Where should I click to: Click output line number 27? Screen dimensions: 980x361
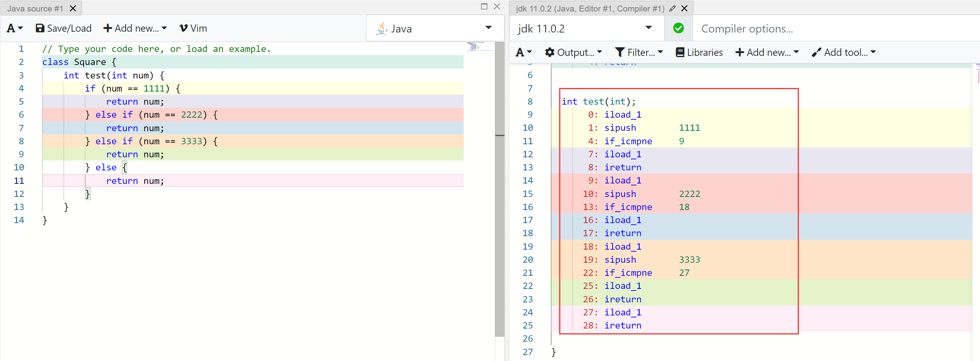click(528, 352)
